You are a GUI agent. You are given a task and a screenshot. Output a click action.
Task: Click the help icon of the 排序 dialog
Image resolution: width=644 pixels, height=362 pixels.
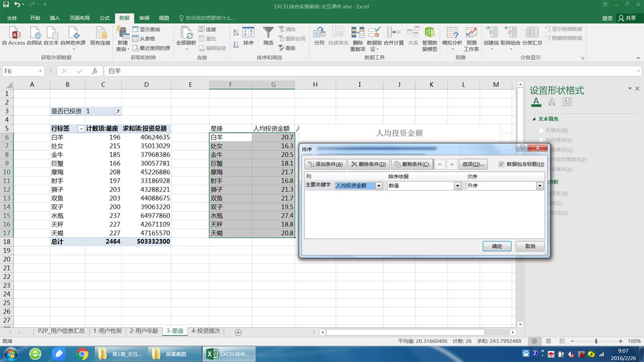(522, 148)
